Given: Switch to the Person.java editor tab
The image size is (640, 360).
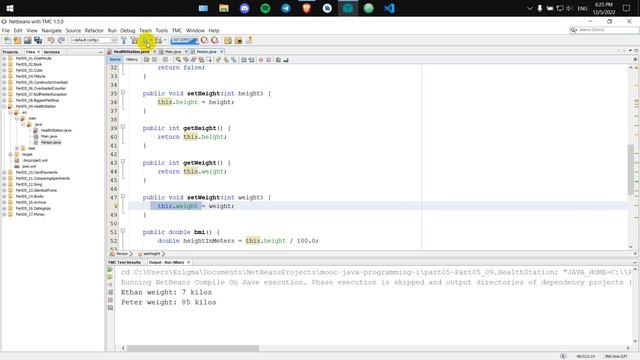Looking at the screenshot, I should [x=206, y=52].
